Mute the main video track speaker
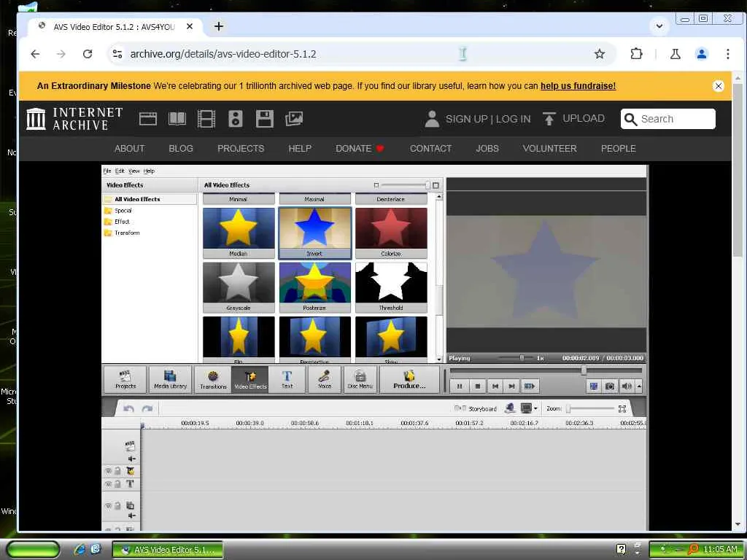The image size is (747, 560). point(131,459)
